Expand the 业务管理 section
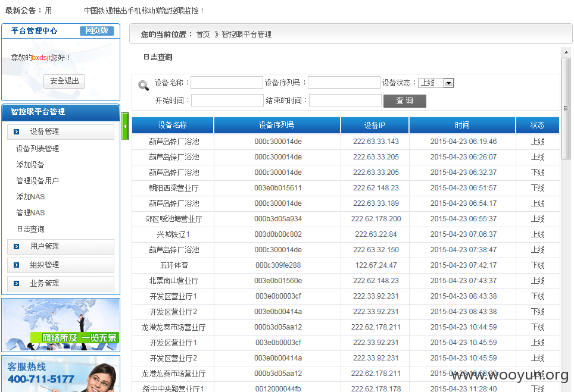The image size is (574, 392). (61, 283)
